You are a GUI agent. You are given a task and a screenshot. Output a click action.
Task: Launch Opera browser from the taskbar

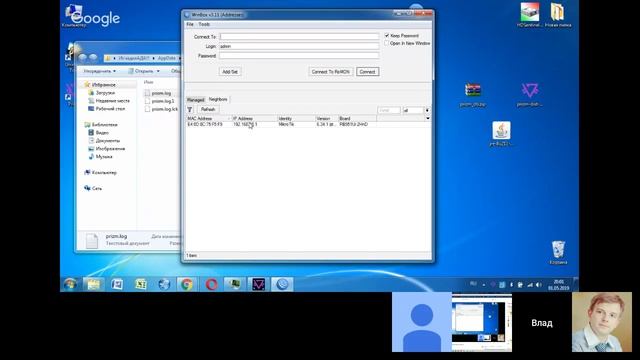tap(211, 284)
